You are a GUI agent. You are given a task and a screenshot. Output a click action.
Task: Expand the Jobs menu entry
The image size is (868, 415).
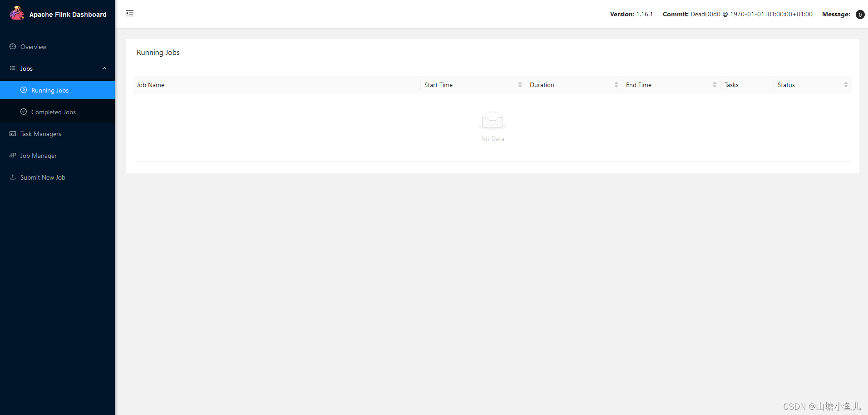(x=26, y=68)
